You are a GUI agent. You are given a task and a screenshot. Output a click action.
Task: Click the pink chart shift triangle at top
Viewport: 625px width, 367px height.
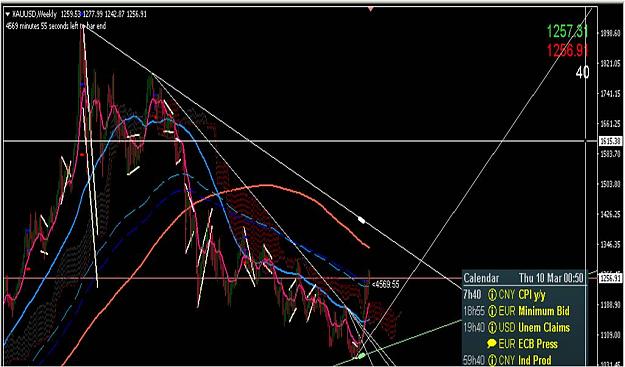point(371,8)
